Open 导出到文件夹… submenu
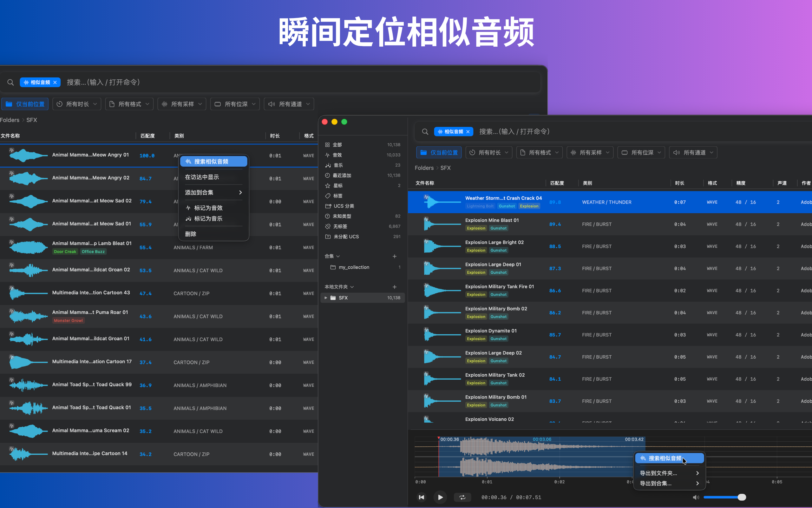Viewport: 812px width, 508px height. coord(669,473)
